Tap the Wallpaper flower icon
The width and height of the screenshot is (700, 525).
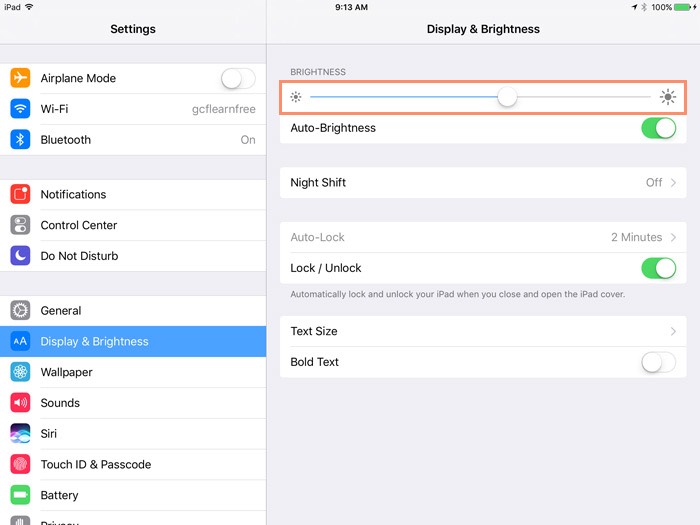21,372
